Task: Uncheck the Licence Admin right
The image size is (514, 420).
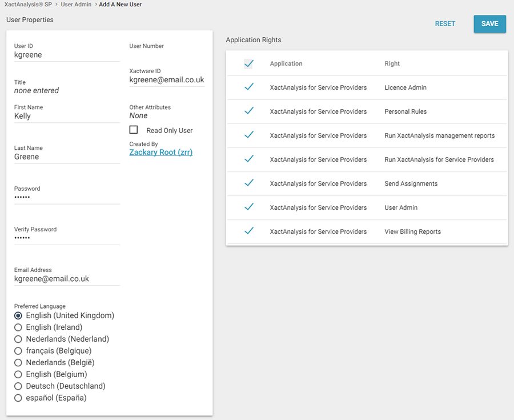Action: tap(249, 87)
